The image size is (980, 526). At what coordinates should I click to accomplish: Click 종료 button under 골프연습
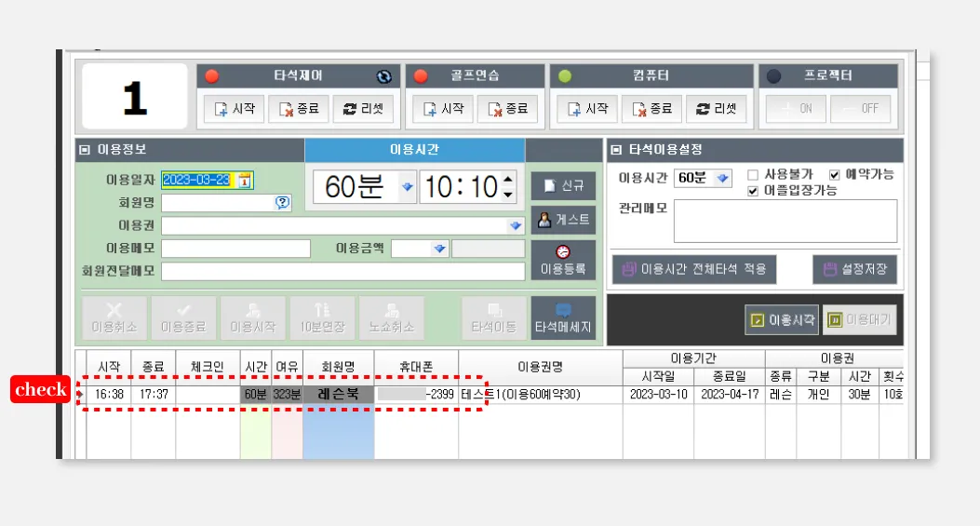click(507, 109)
